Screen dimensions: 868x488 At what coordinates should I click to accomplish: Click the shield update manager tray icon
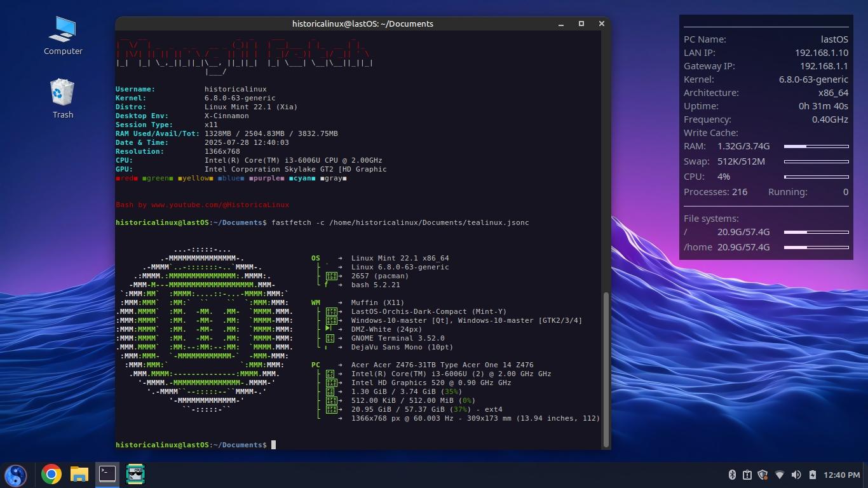[x=763, y=475]
